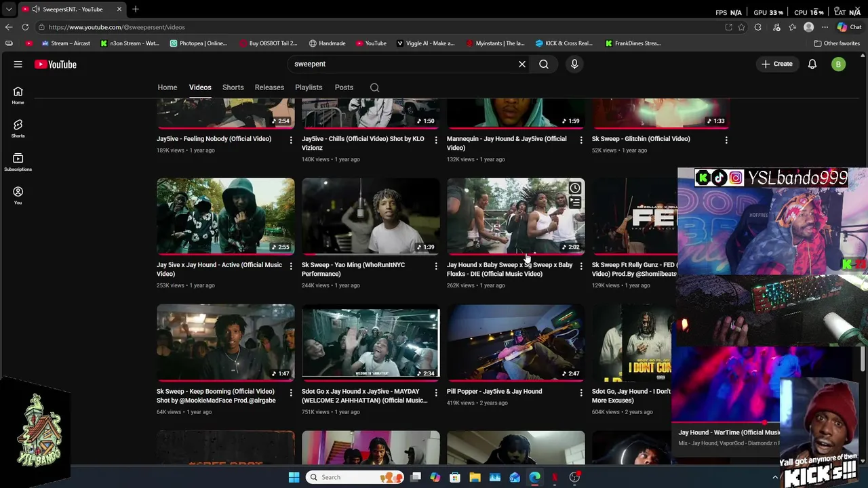Viewport: 868px width, 488px height.
Task: Open You in the left sidebar
Action: [x=18, y=196]
